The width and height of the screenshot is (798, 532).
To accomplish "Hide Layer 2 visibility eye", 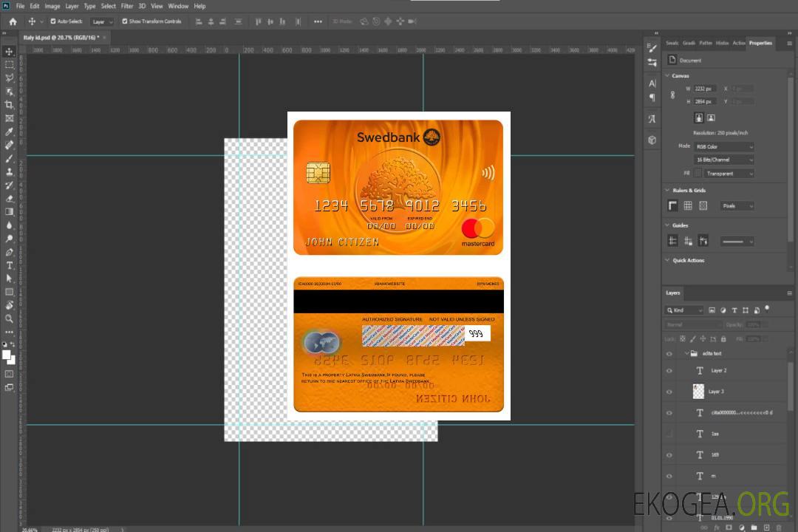I will [x=669, y=371].
